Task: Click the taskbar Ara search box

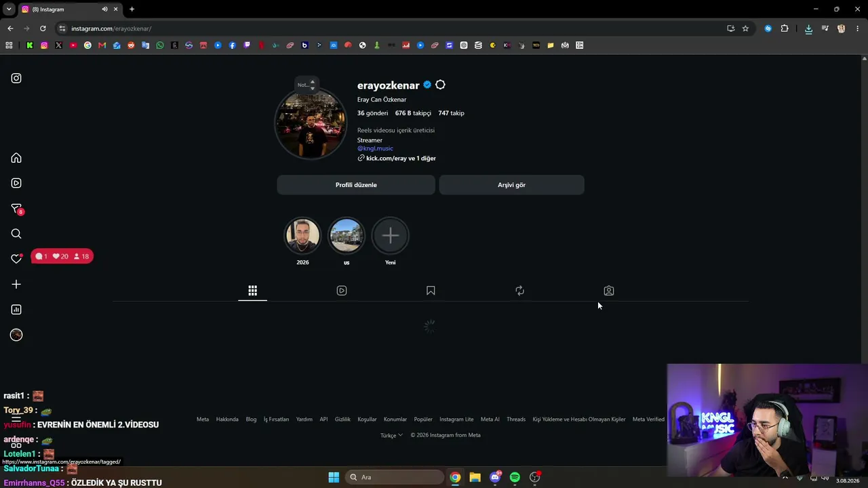Action: (x=395, y=477)
